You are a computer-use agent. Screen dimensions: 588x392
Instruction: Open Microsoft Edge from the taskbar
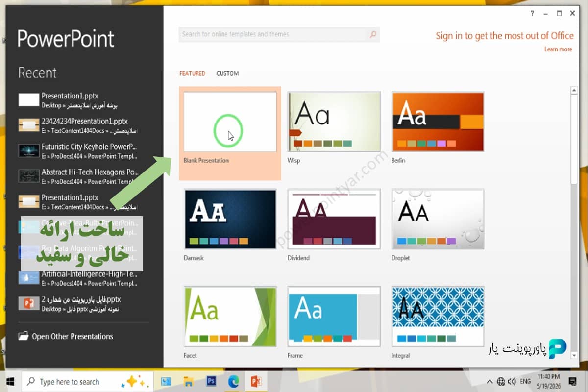point(233,381)
